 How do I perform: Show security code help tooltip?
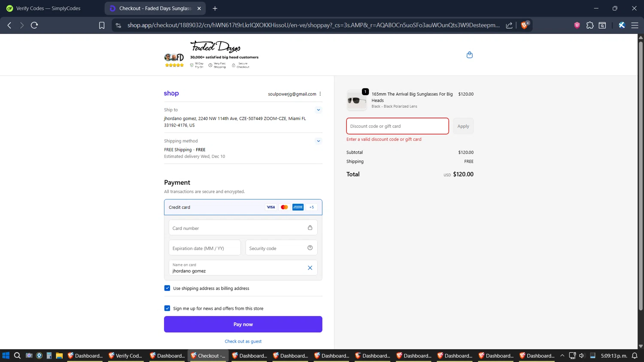(x=310, y=248)
